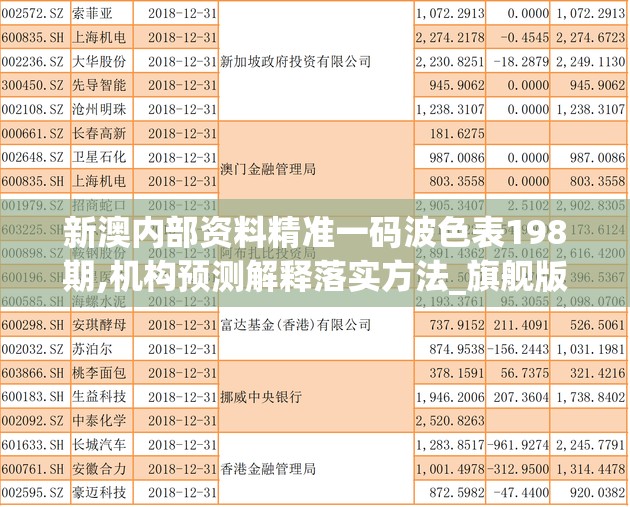The width and height of the screenshot is (630, 507).
Task: Click the 2,520.8263 value
Action: [450, 421]
